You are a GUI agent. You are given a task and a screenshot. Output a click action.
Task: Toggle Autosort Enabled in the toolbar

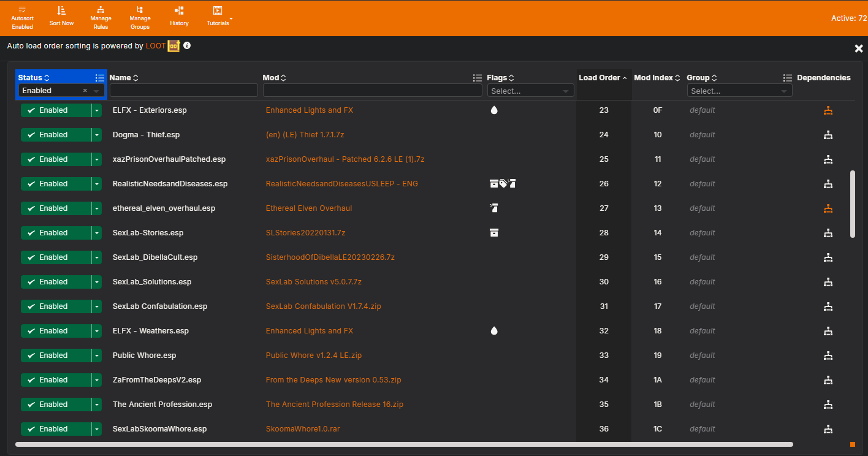(22, 17)
